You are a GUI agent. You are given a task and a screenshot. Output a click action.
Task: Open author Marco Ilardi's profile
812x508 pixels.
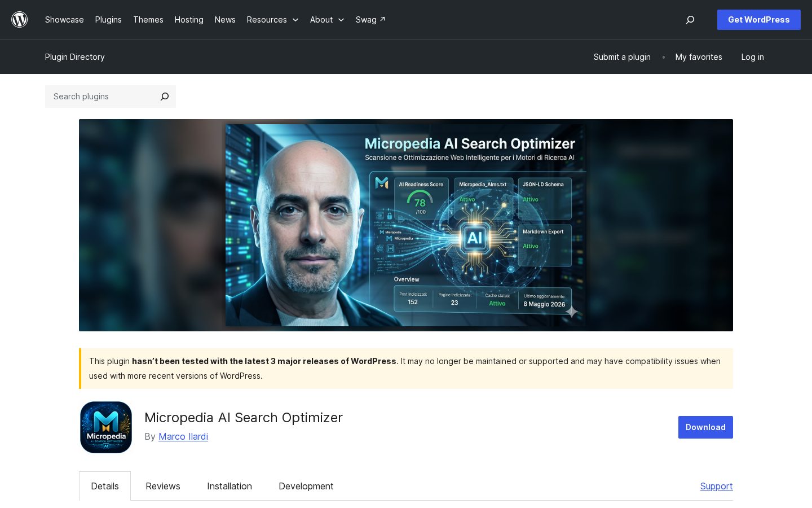[183, 436]
